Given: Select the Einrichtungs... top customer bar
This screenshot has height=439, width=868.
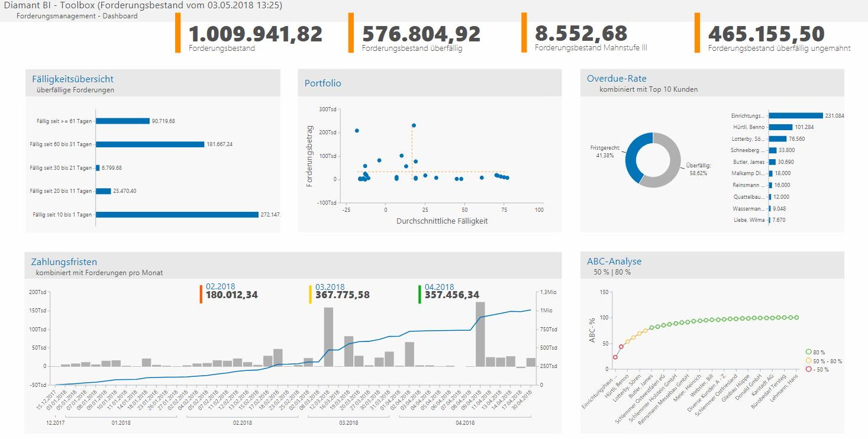Looking at the screenshot, I should tap(796, 115).
